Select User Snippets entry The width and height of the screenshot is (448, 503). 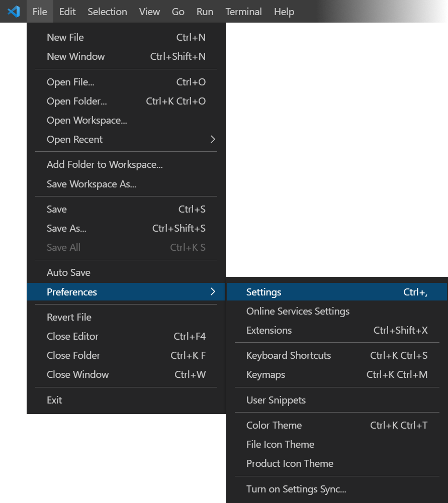tap(276, 400)
